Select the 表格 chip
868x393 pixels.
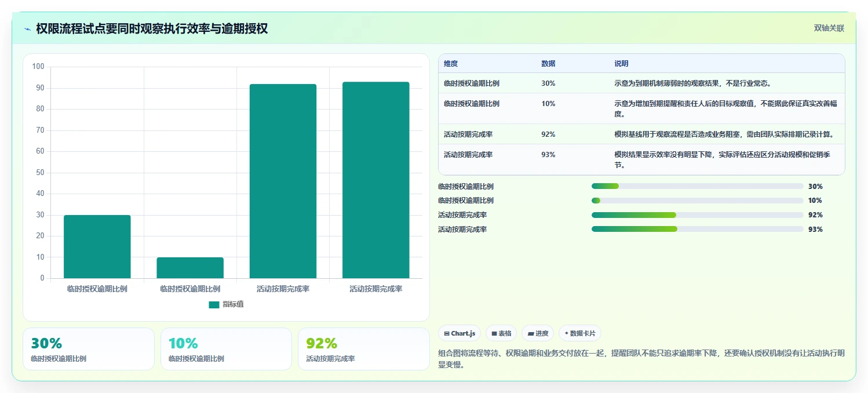501,333
